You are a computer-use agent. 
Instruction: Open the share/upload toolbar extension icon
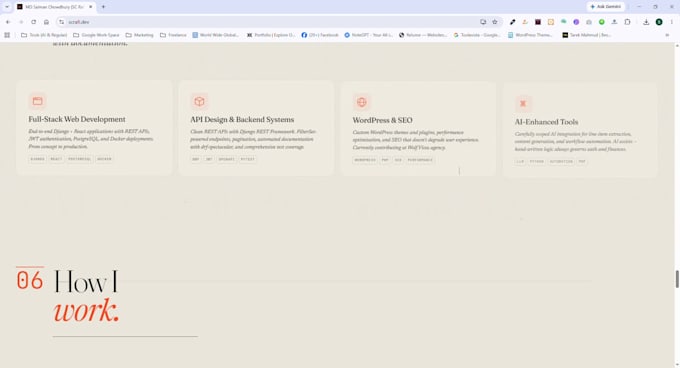tap(615, 22)
